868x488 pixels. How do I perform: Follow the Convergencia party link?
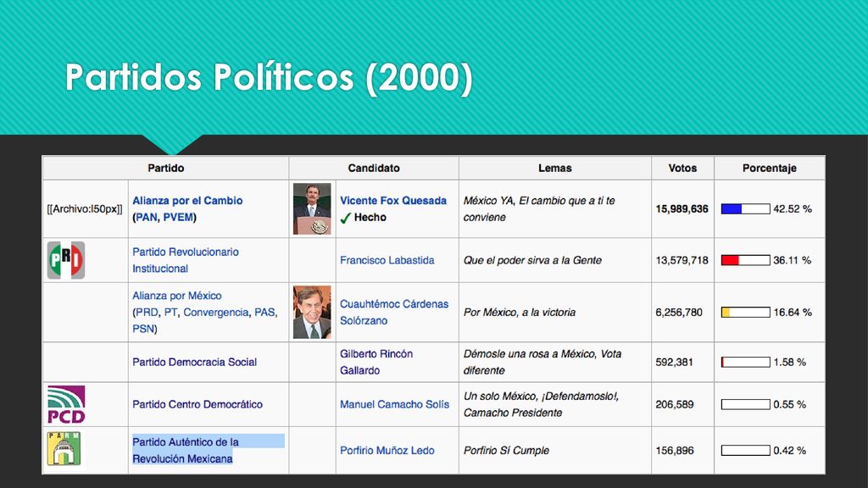coord(216,312)
